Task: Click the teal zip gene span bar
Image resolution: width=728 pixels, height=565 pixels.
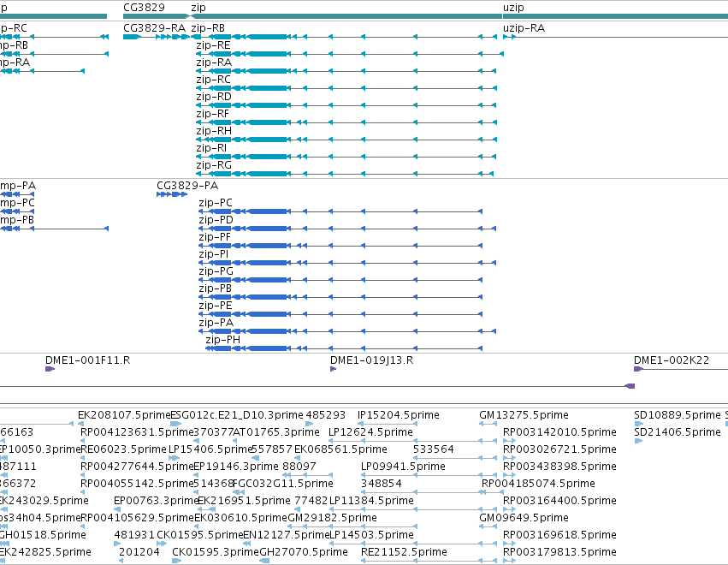Action: coord(346,16)
